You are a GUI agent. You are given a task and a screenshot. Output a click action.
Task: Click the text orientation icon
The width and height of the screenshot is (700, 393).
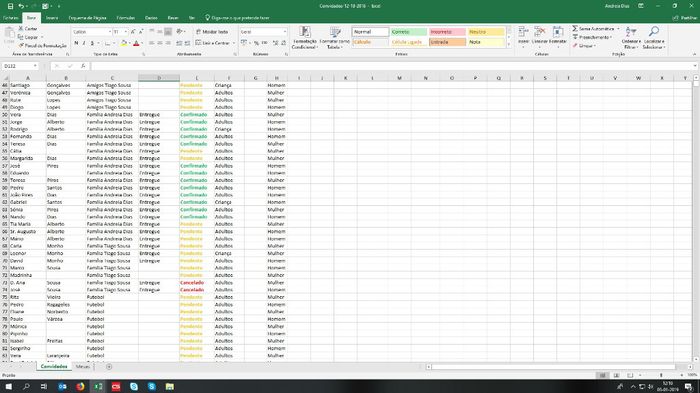coord(180,32)
